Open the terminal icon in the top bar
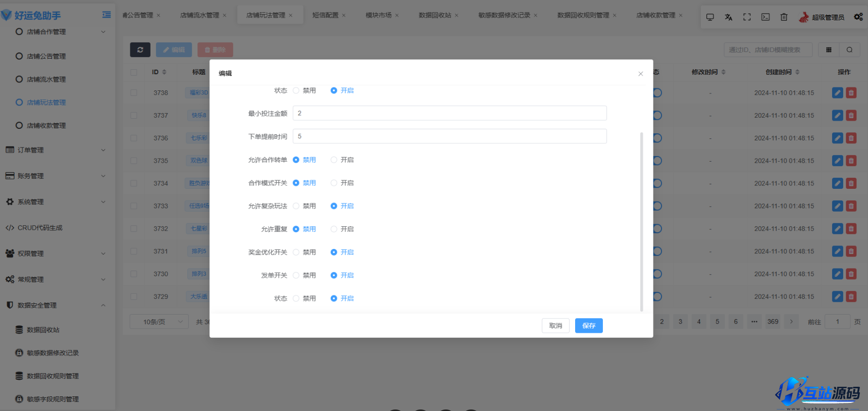This screenshot has width=868, height=411. tap(765, 17)
